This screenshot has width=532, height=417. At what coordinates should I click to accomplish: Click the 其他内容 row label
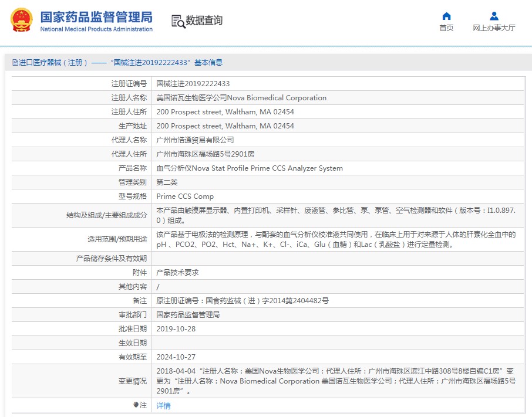[x=133, y=287]
